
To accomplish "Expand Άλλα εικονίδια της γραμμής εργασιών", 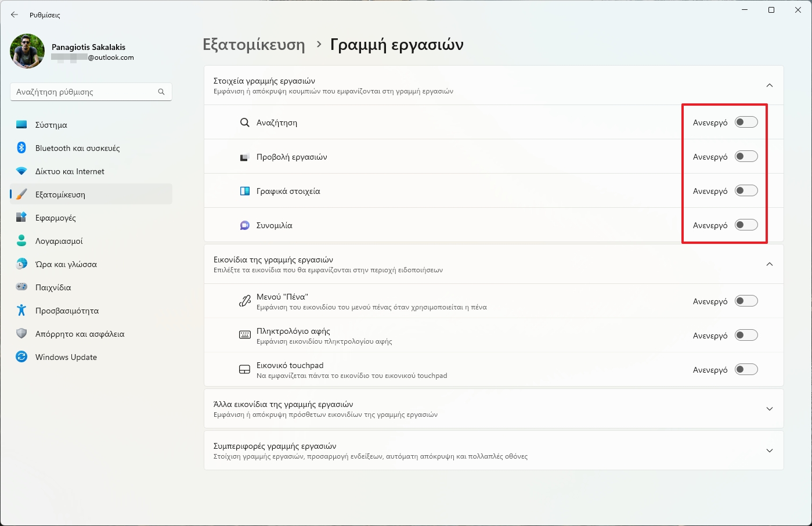I will [770, 408].
